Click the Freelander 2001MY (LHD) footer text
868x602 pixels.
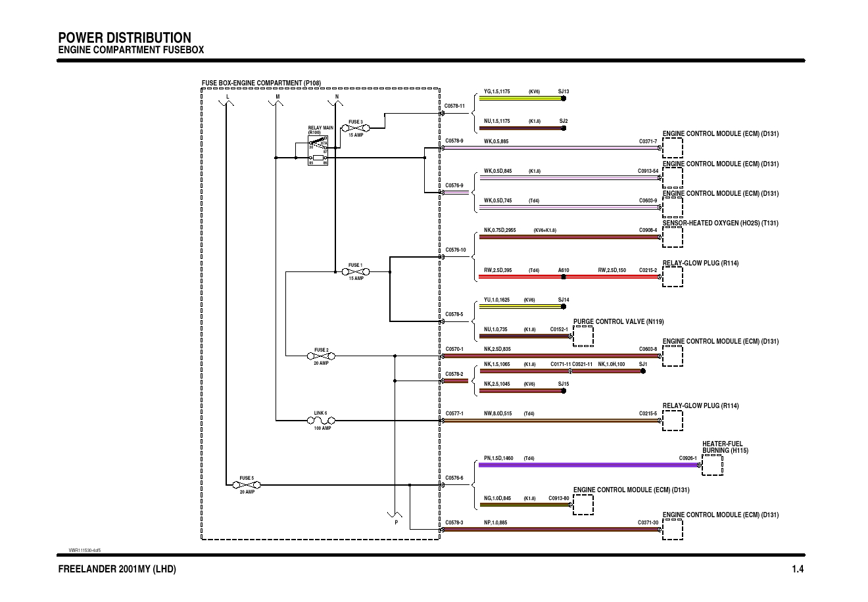117,569
